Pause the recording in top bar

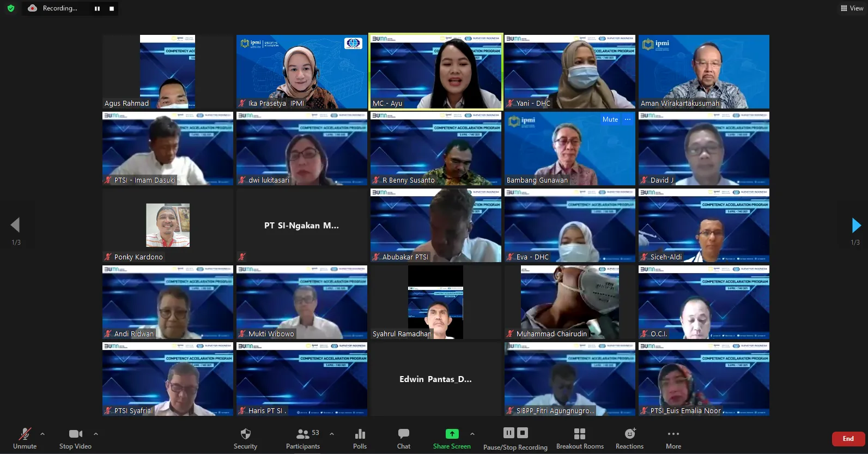[97, 8]
